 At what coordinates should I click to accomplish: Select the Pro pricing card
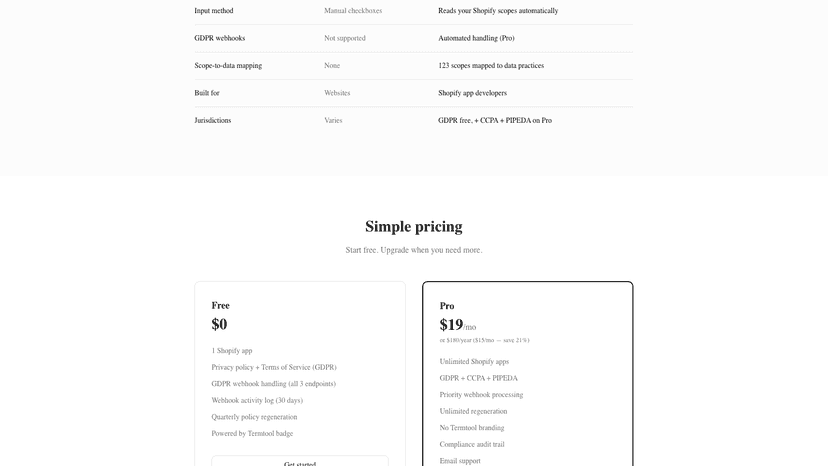click(x=528, y=374)
